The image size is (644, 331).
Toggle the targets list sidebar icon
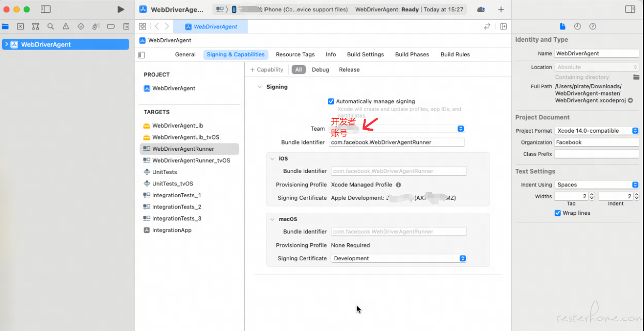point(142,55)
